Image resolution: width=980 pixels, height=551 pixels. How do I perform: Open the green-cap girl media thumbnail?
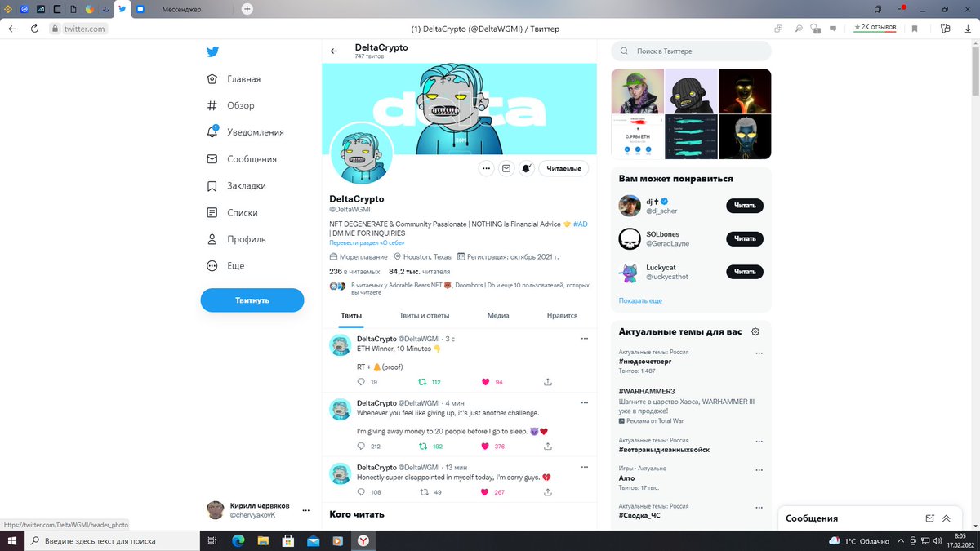[x=637, y=91]
